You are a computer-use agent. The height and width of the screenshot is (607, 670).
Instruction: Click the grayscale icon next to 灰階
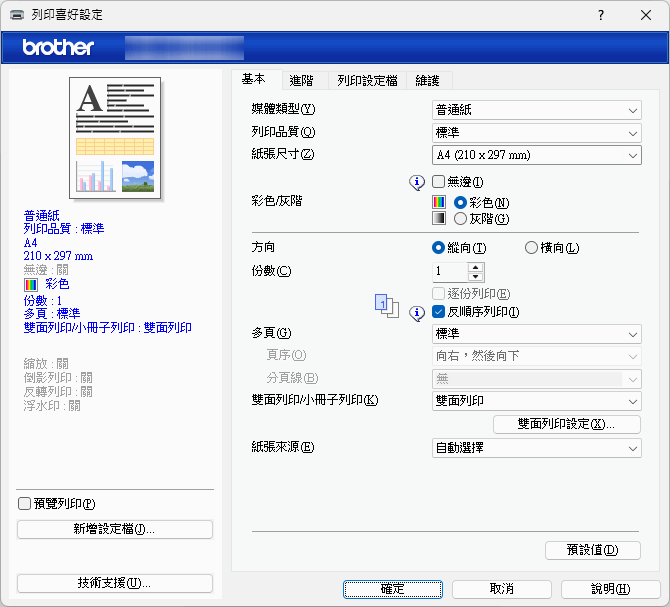pos(439,218)
